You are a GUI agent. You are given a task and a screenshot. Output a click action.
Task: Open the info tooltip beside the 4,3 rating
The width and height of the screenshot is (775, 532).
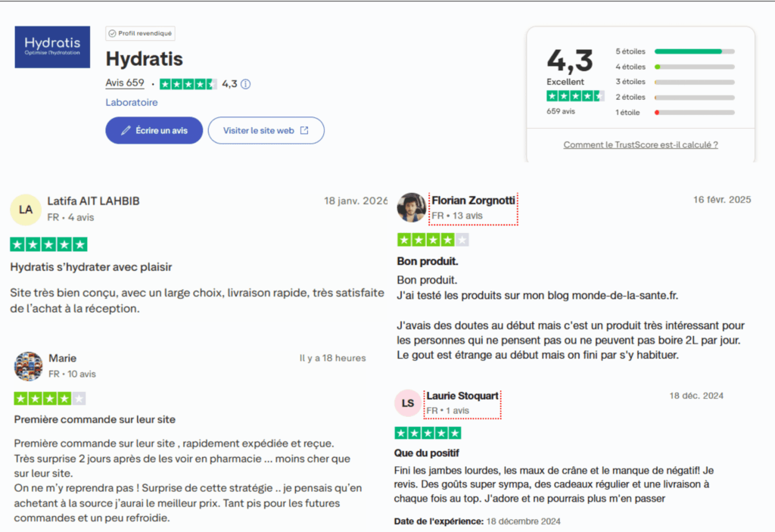(245, 84)
